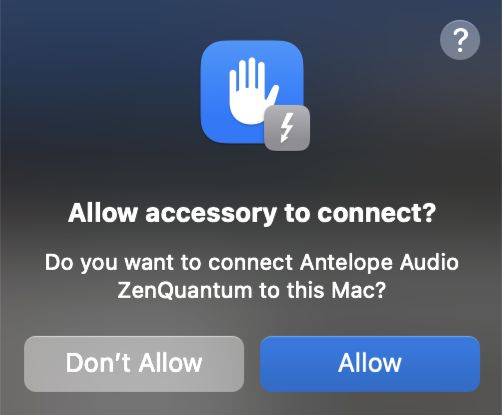Click the white hand symbol inside the icon

(x=253, y=91)
